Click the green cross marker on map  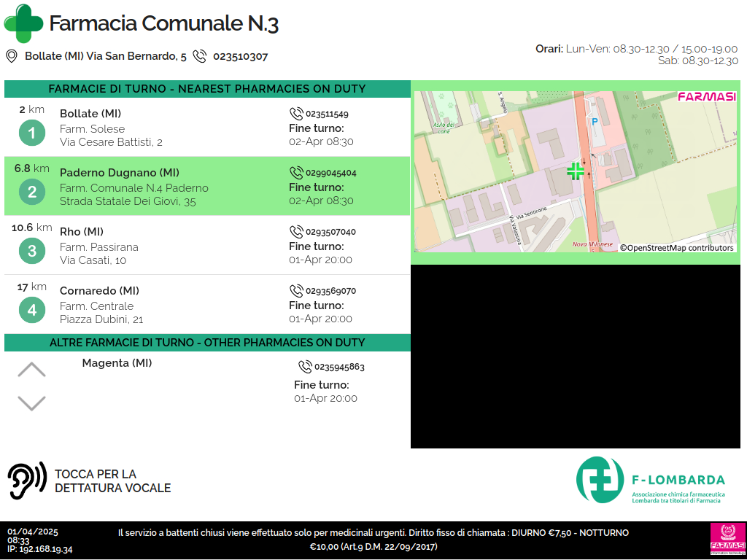(576, 171)
